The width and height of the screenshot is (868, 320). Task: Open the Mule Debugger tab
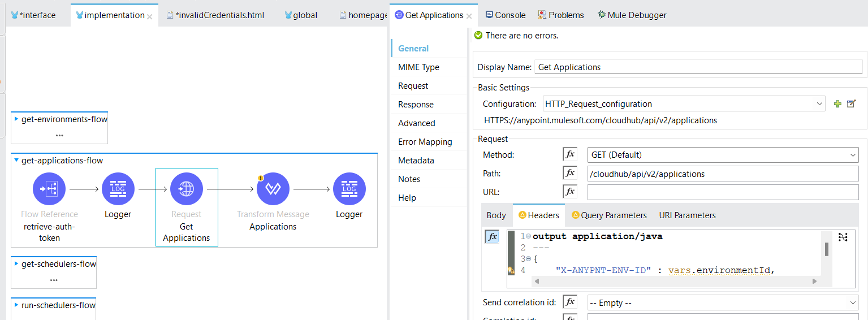(632, 15)
